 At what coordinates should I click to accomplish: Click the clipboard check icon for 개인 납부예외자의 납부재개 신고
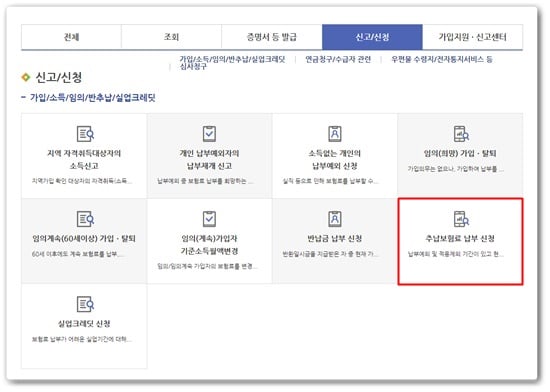(209, 134)
